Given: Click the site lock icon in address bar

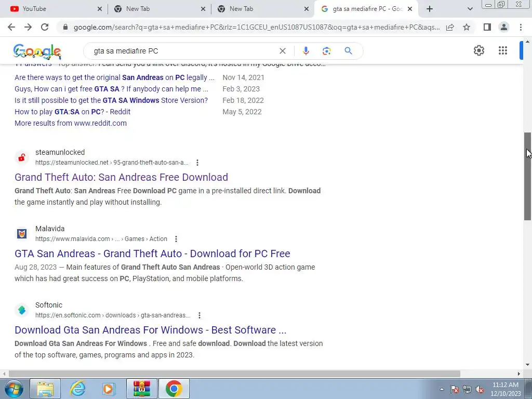Looking at the screenshot, I should click(x=65, y=27).
